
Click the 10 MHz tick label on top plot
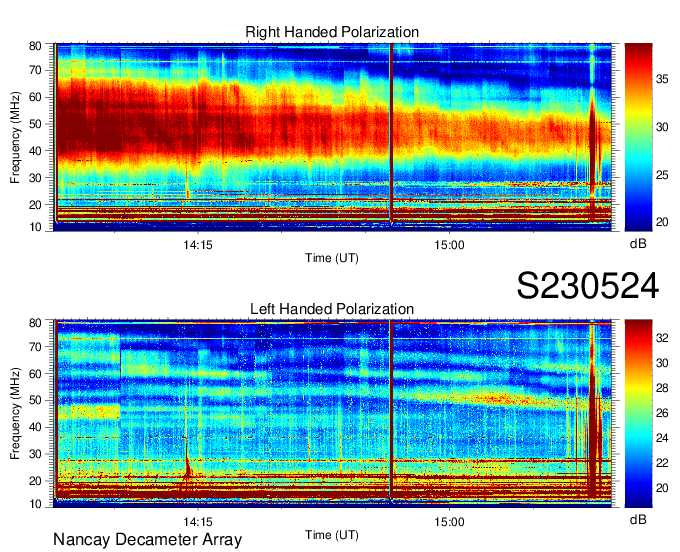[35, 227]
